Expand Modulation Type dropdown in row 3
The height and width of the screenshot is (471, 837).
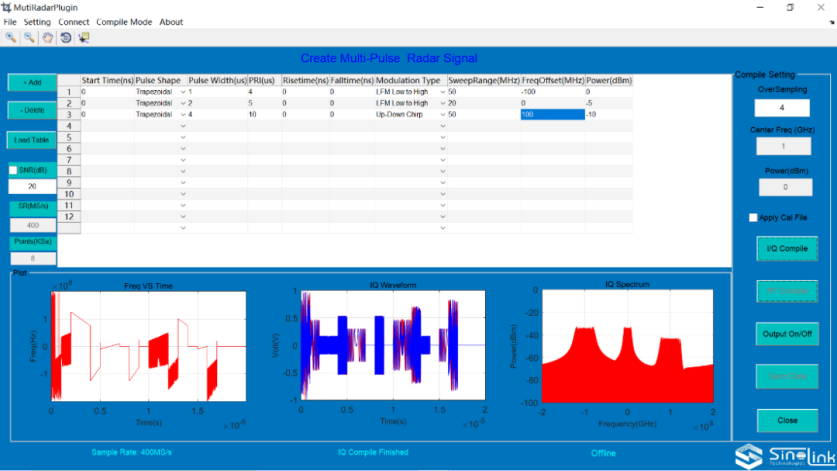(441, 114)
